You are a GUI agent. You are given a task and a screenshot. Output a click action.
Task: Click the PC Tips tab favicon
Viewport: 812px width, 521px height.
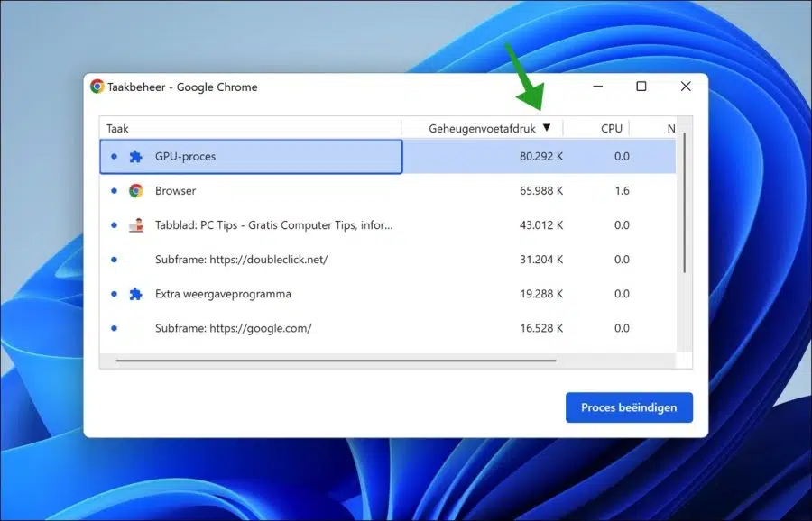coord(136,225)
